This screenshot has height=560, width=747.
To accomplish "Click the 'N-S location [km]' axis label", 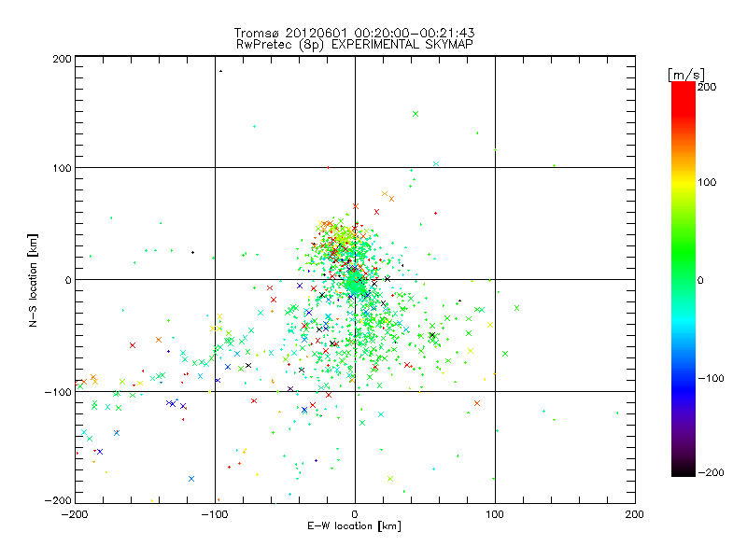I will pyautogui.click(x=33, y=280).
